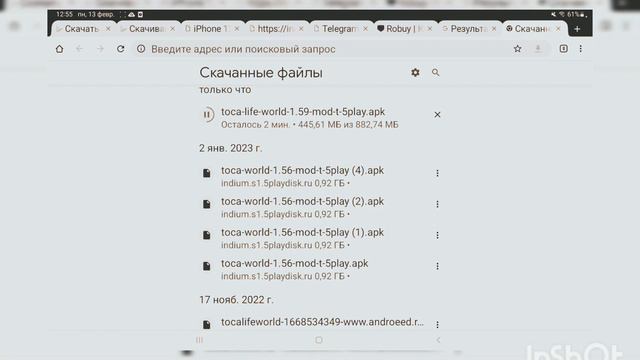Open the home page icon
The image size is (640, 360).
(x=60, y=49)
